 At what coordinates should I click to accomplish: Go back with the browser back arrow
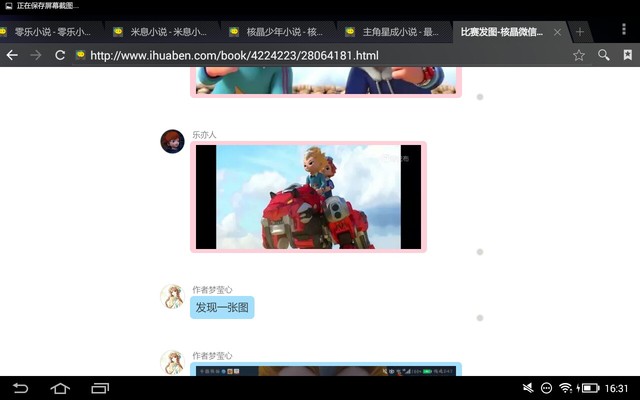12,55
